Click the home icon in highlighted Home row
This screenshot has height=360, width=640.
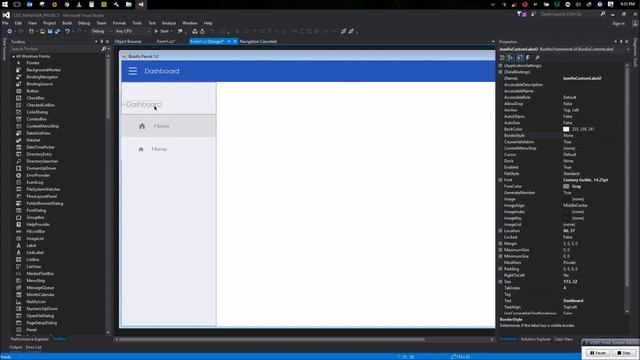[x=142, y=126]
